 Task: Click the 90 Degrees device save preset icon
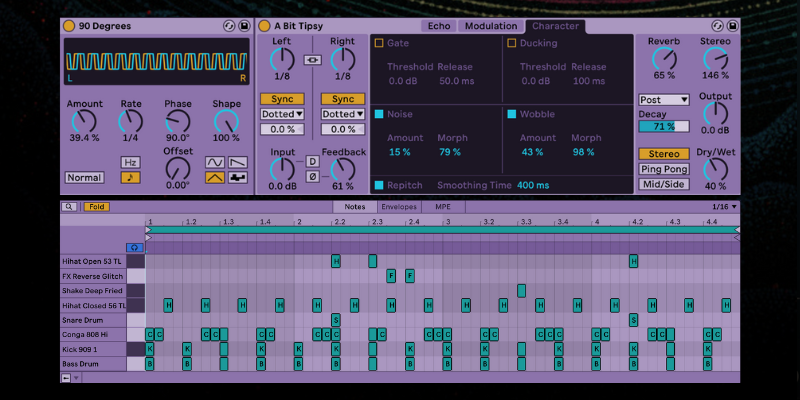[x=243, y=25]
